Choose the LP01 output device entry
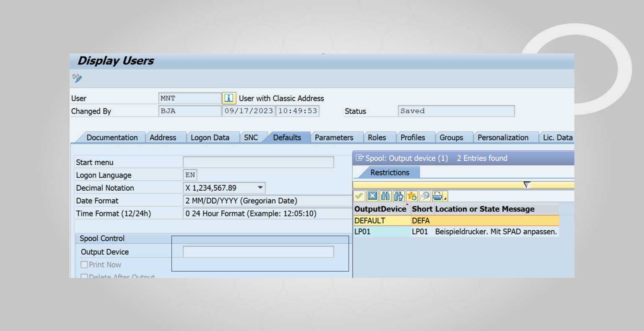This screenshot has width=644, height=331. pyautogui.click(x=363, y=232)
